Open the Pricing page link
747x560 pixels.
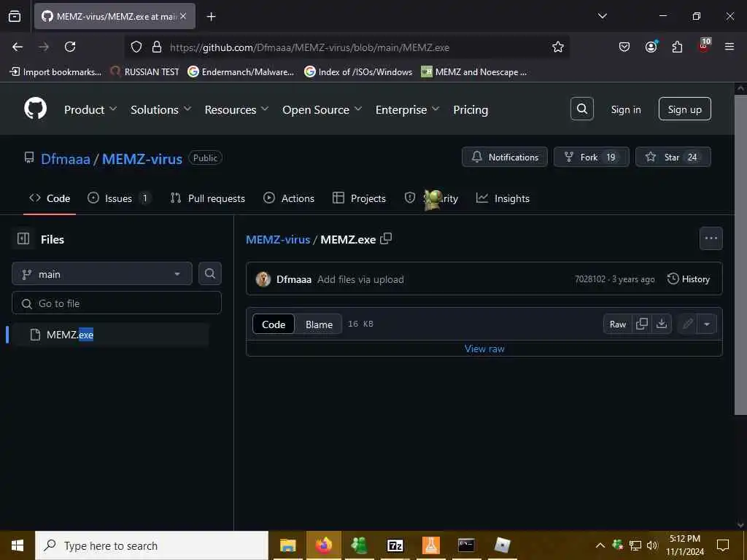pos(471,109)
